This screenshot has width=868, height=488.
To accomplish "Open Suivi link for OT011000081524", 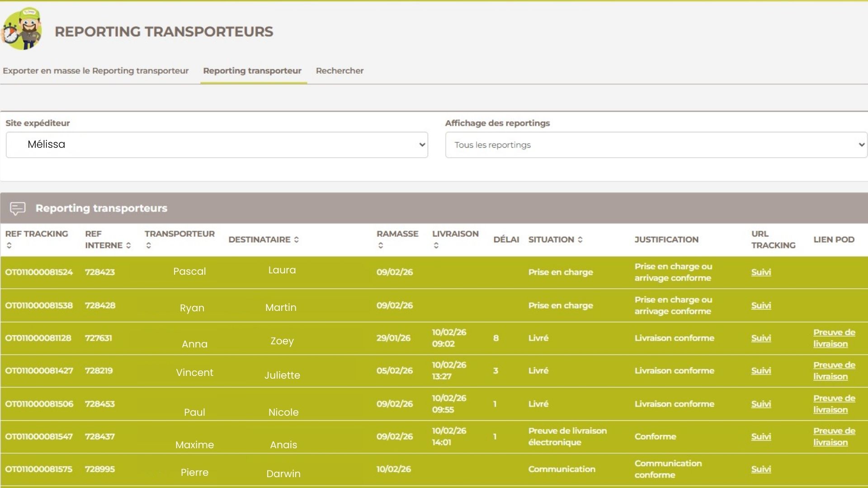I will (x=761, y=272).
